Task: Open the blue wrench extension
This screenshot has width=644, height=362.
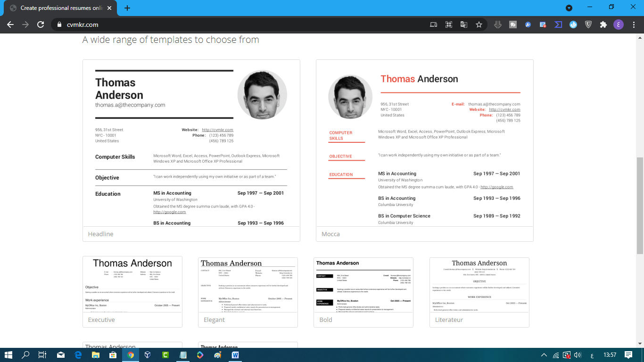Action: (x=528, y=25)
